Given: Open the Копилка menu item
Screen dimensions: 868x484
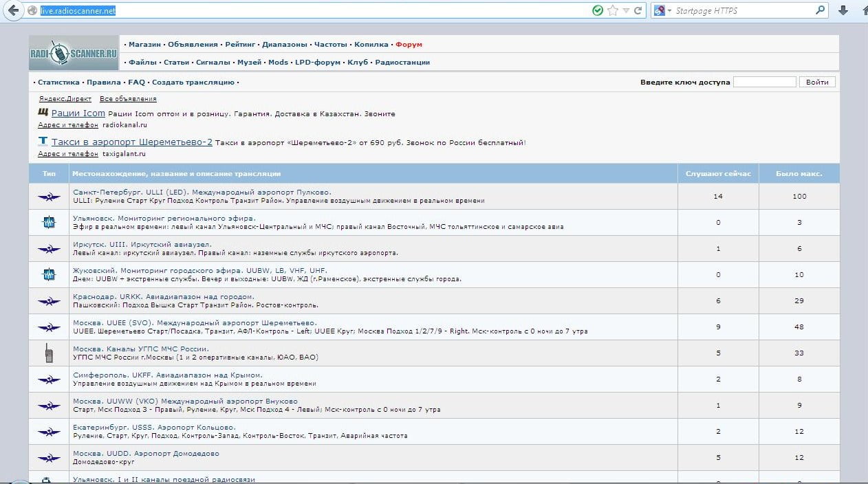Looking at the screenshot, I should 371,44.
